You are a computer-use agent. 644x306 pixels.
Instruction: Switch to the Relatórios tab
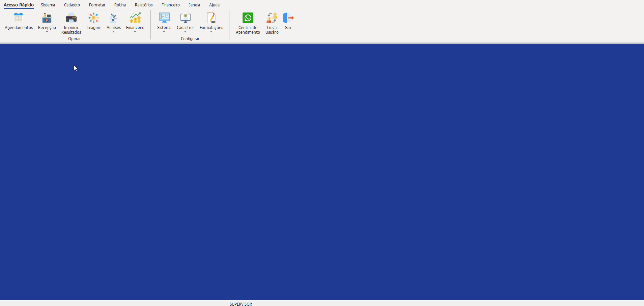pyautogui.click(x=144, y=5)
